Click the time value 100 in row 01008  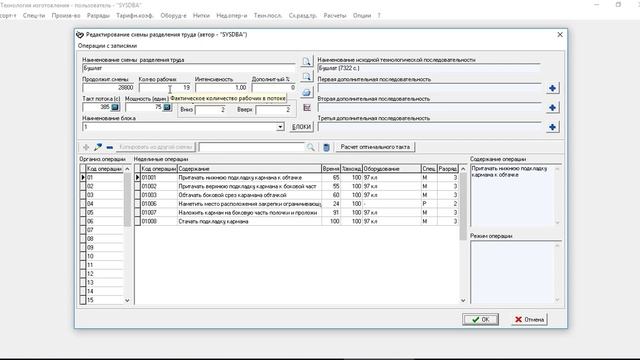point(331,221)
